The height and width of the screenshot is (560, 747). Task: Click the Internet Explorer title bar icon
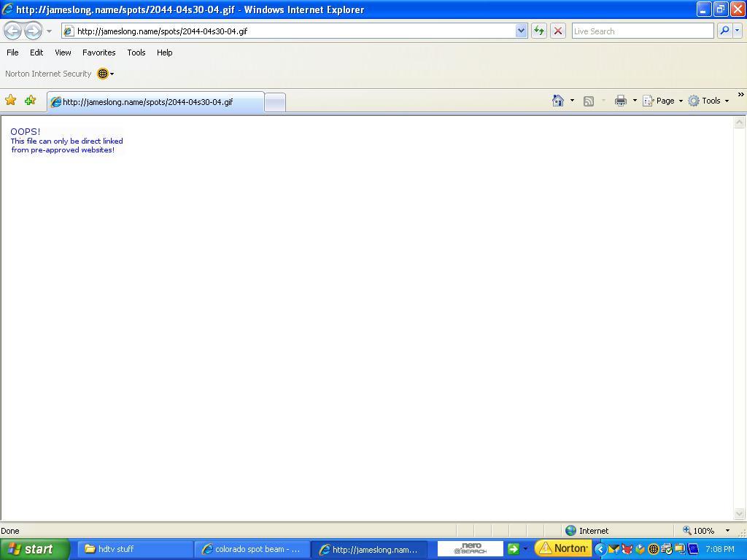(7, 9)
